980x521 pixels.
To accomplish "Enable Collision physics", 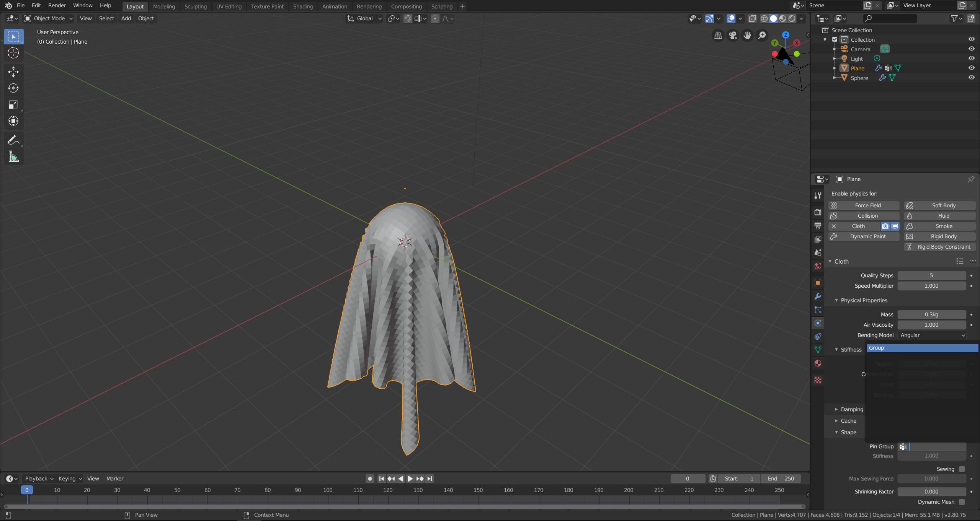I will (864, 216).
